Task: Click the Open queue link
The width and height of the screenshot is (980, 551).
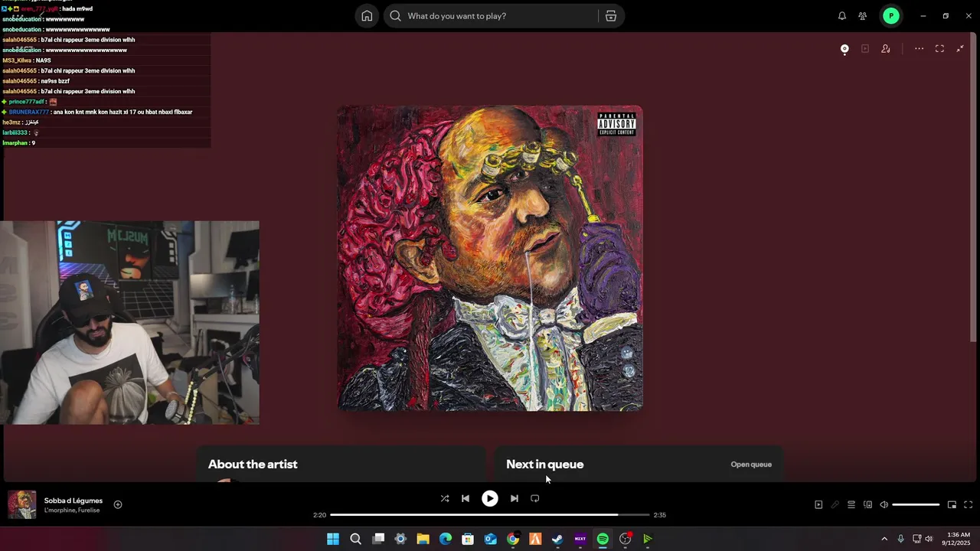Action: click(751, 465)
